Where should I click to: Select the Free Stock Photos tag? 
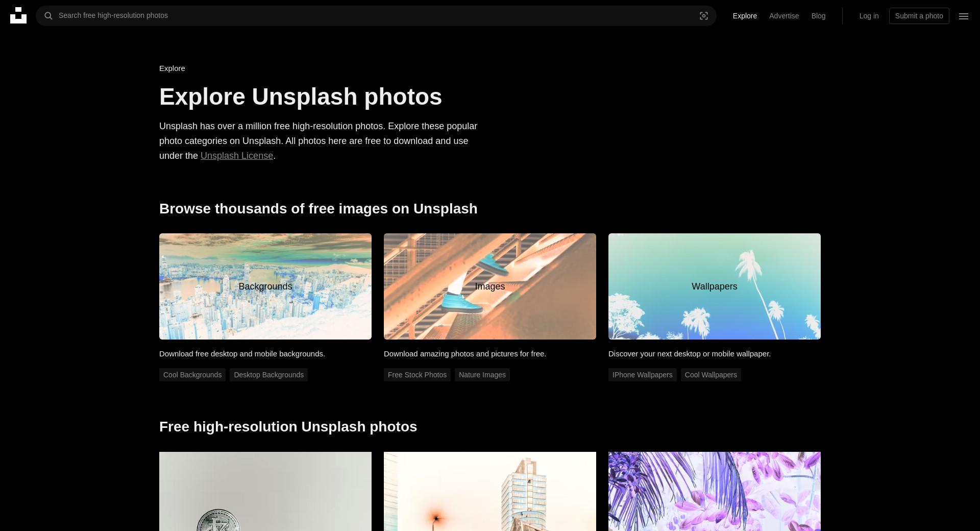tap(417, 375)
